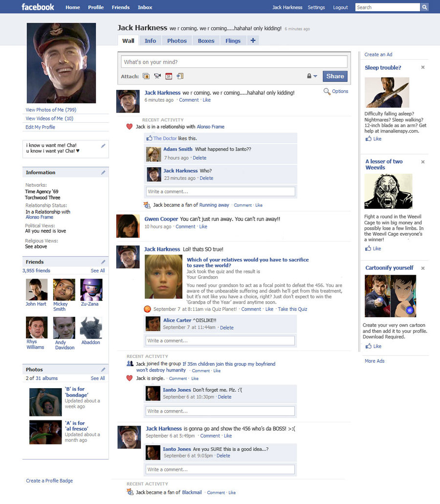Attach a link using the link icon
This screenshot has width=440, height=504.
pos(180,76)
